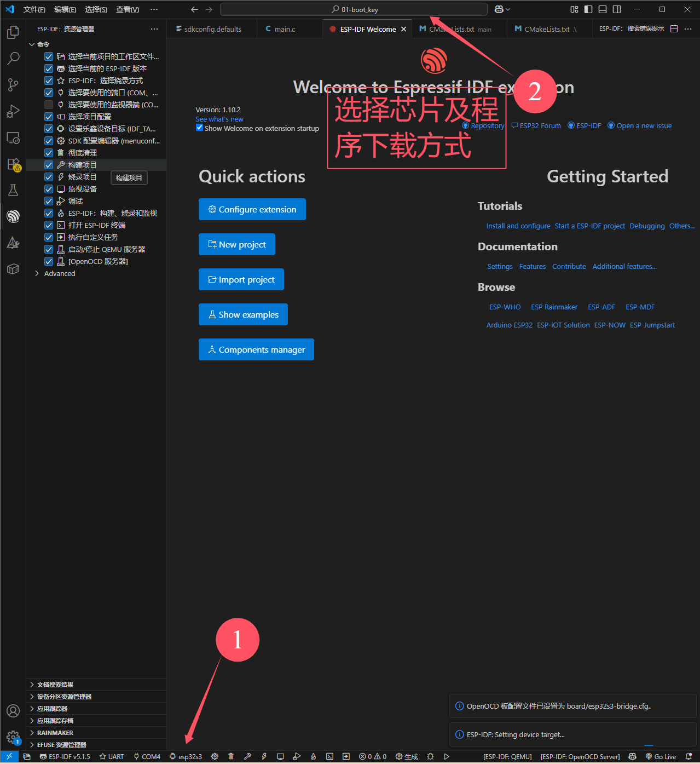Open Copilot chat icon in the title bar

click(x=499, y=9)
